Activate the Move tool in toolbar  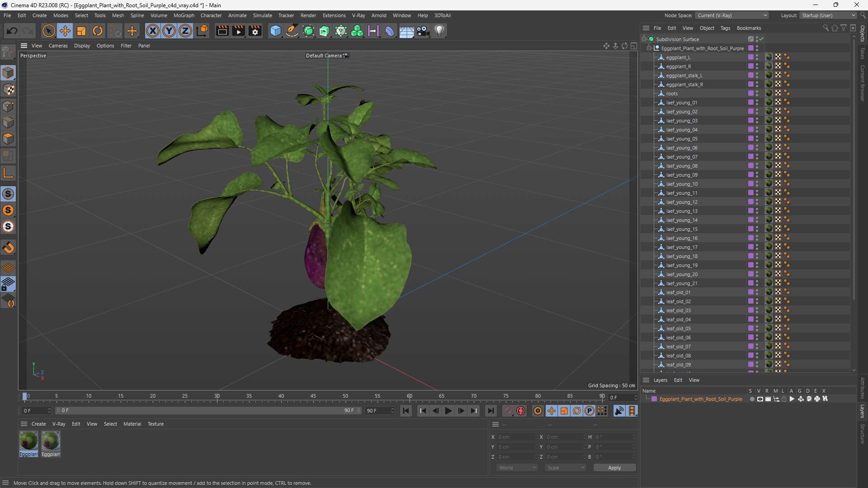point(65,31)
